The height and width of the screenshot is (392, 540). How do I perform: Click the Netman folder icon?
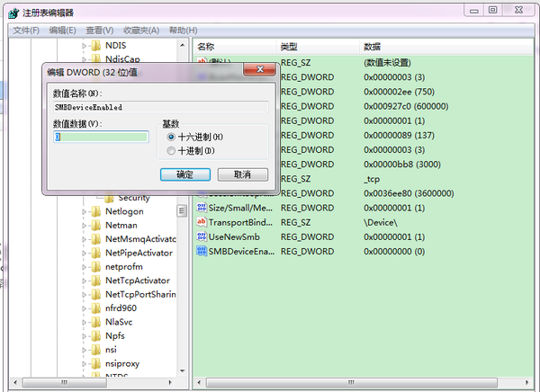pos(96,225)
